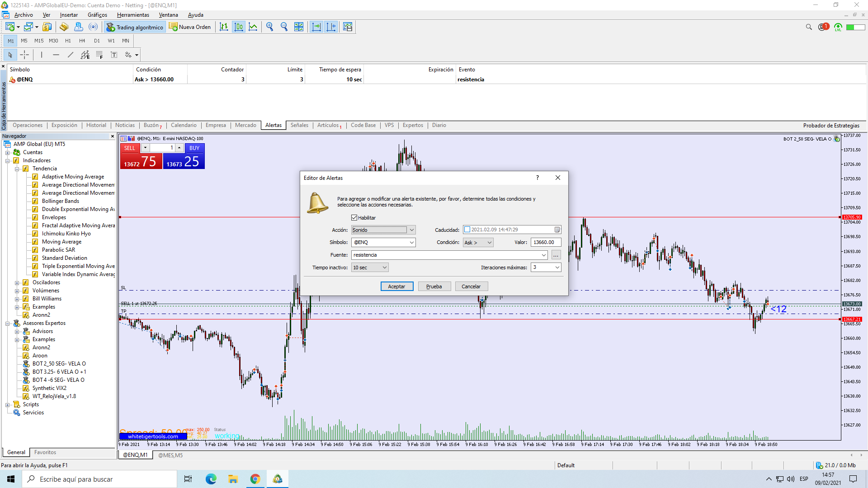The width and height of the screenshot is (868, 488).
Task: Click the Nueva Orden toolbar icon
Action: (190, 27)
